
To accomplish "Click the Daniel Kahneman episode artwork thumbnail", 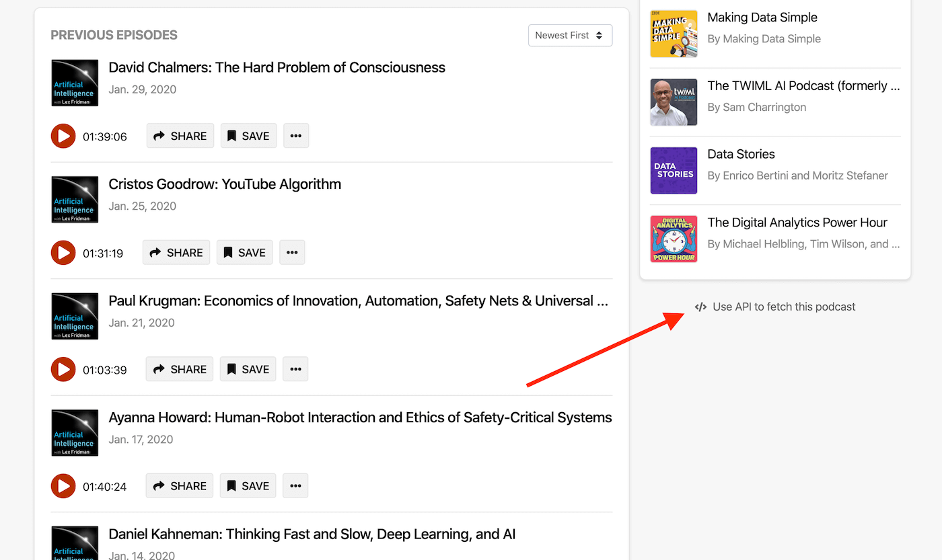I will click(x=75, y=543).
